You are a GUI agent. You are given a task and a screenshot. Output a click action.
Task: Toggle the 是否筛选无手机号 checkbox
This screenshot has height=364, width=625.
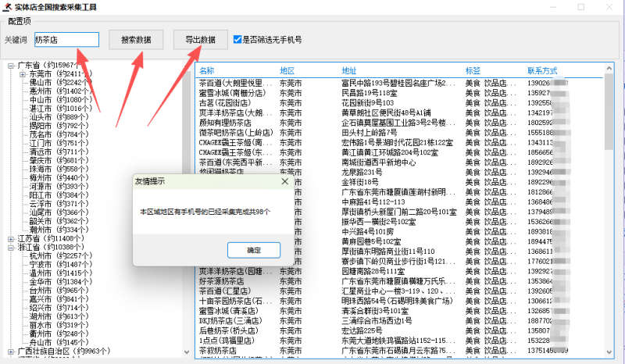[238, 39]
